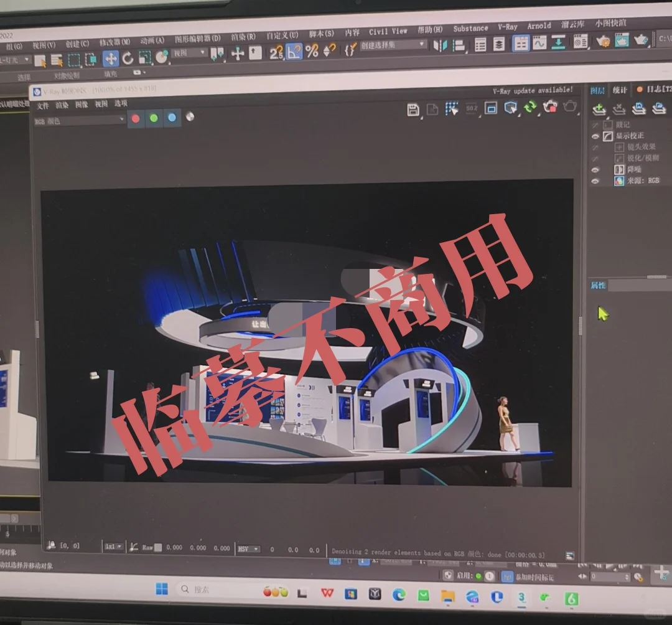Open Render Setup teapot gear icon
The height and width of the screenshot is (625, 672).
click(x=603, y=41)
